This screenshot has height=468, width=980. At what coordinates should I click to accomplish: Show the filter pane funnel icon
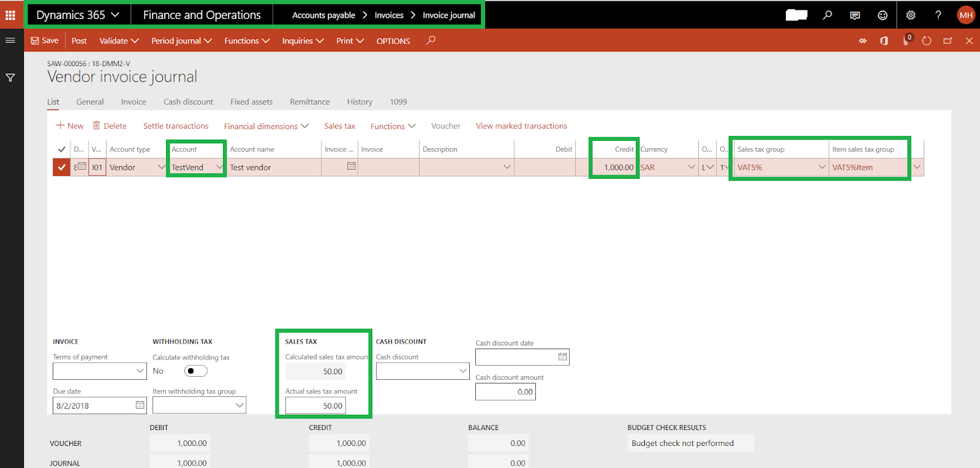[x=10, y=78]
